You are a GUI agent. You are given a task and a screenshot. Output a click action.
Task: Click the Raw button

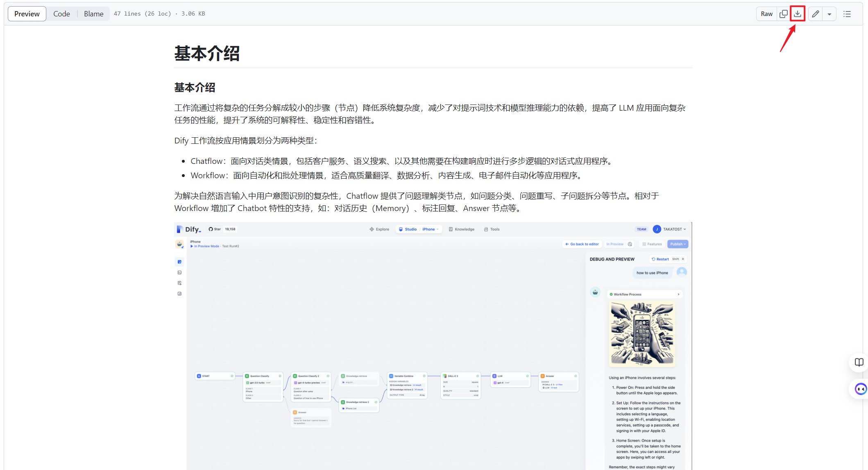coord(766,14)
